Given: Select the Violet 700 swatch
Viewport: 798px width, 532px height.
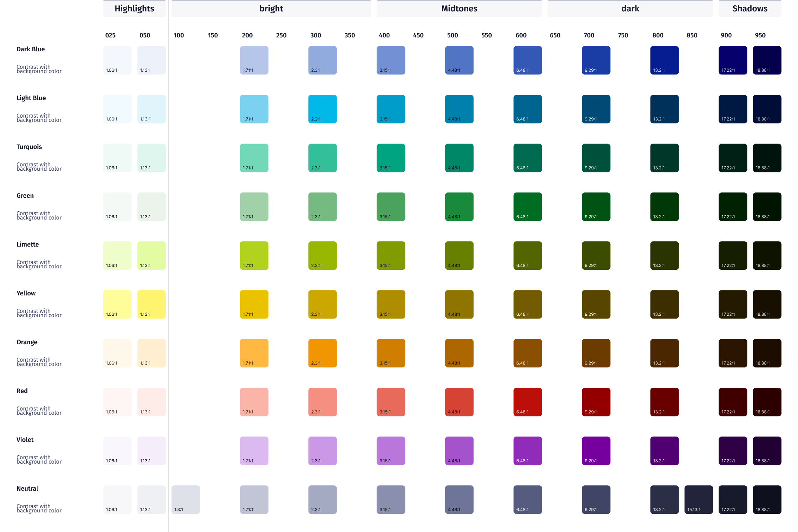Looking at the screenshot, I should click(x=596, y=451).
